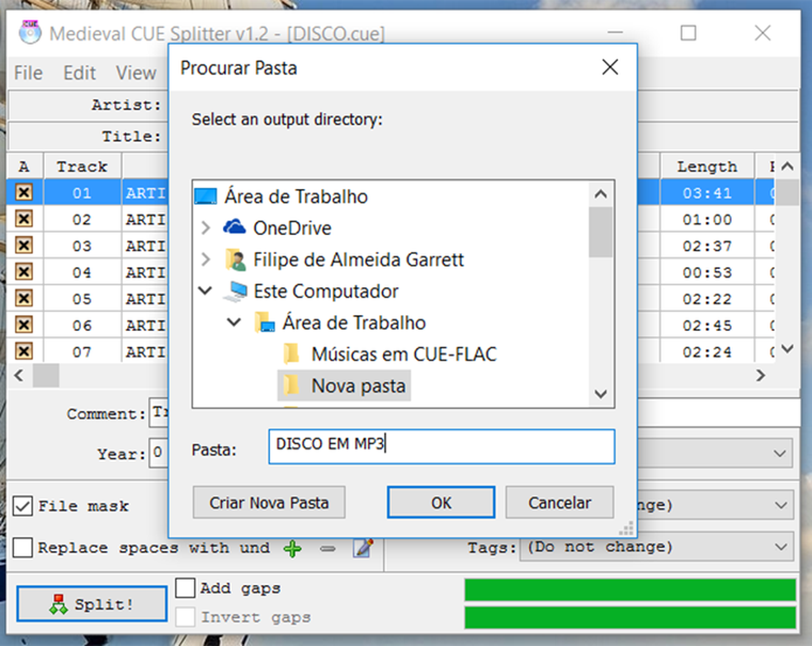Click the lower green progress bar
The height and width of the screenshot is (646, 812).
click(x=630, y=617)
